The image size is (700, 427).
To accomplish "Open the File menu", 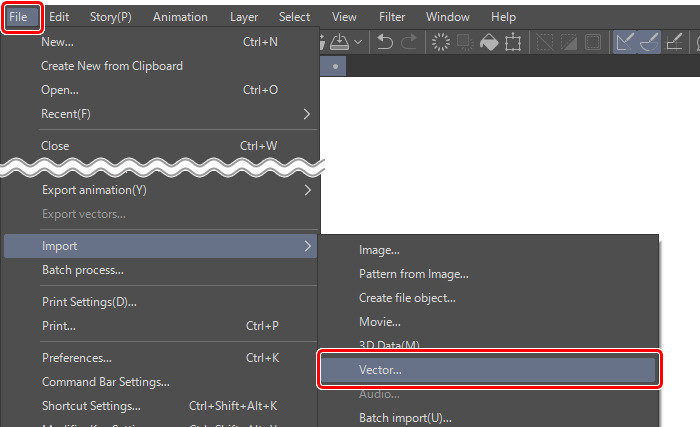I will (x=19, y=17).
